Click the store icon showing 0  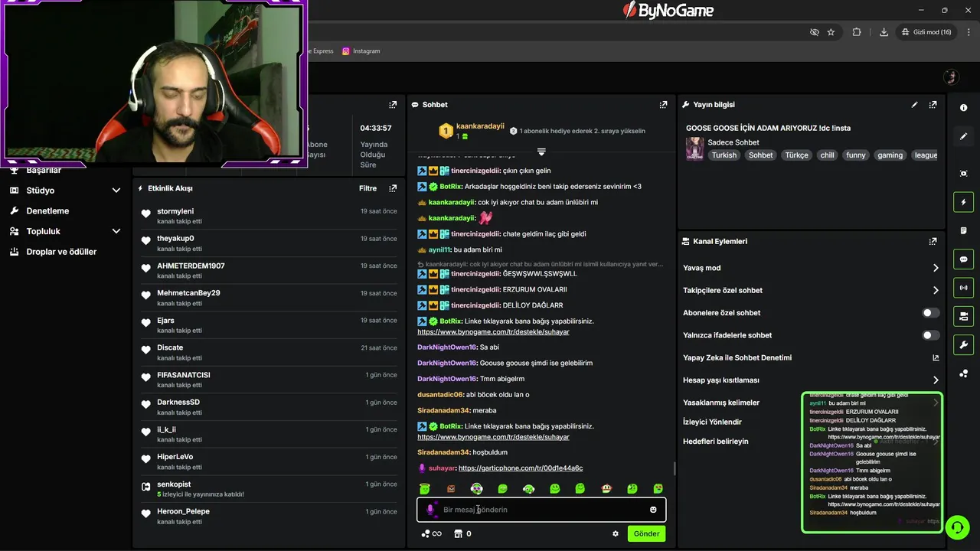coord(462,533)
